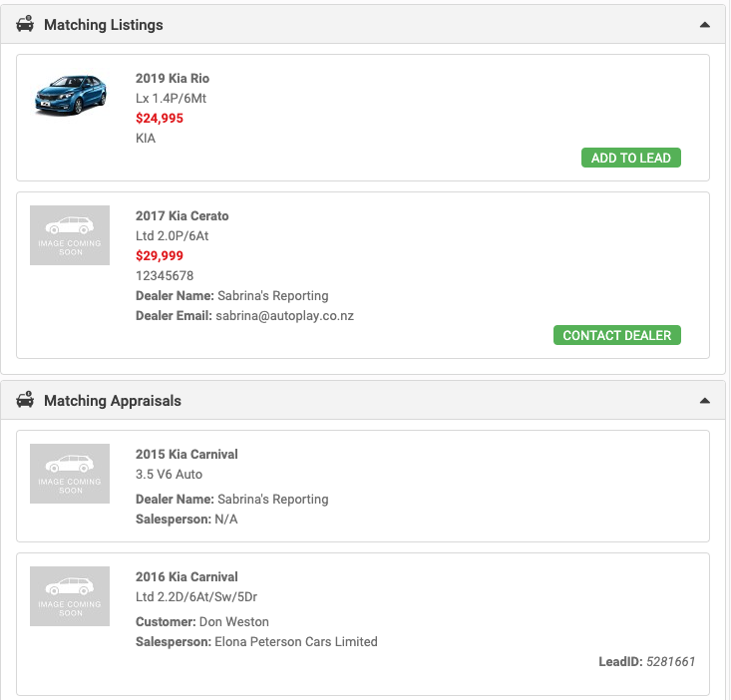Collapse the Matching Listings panel arrow

point(705,24)
